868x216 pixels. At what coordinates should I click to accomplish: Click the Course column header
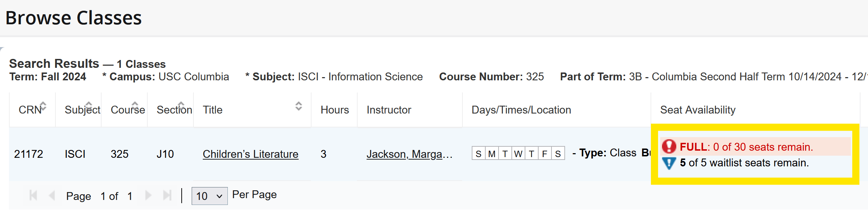(128, 110)
